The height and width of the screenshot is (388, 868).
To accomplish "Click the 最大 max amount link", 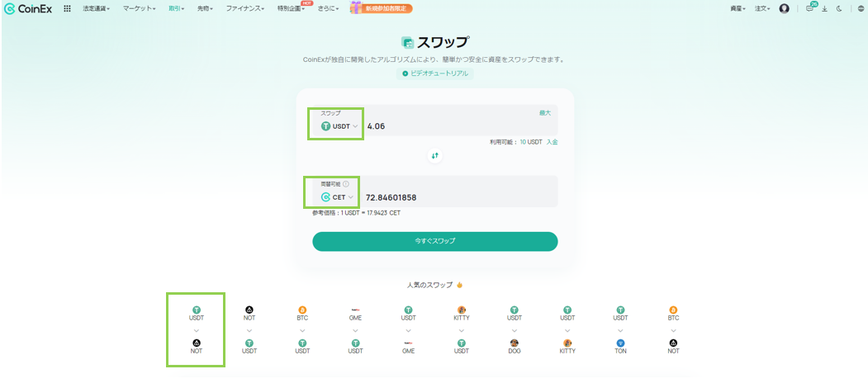I will (x=545, y=113).
